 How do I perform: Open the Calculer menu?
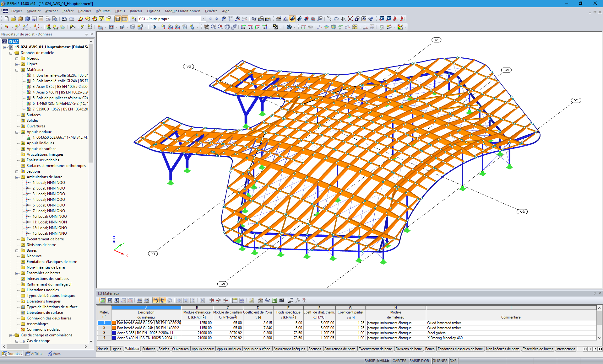[84, 11]
